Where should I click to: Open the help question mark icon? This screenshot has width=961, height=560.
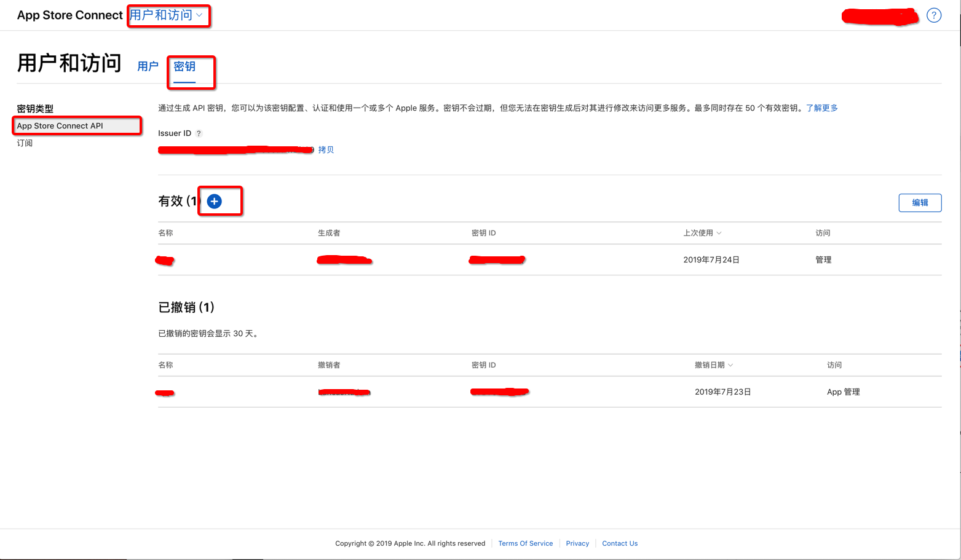[x=934, y=15]
